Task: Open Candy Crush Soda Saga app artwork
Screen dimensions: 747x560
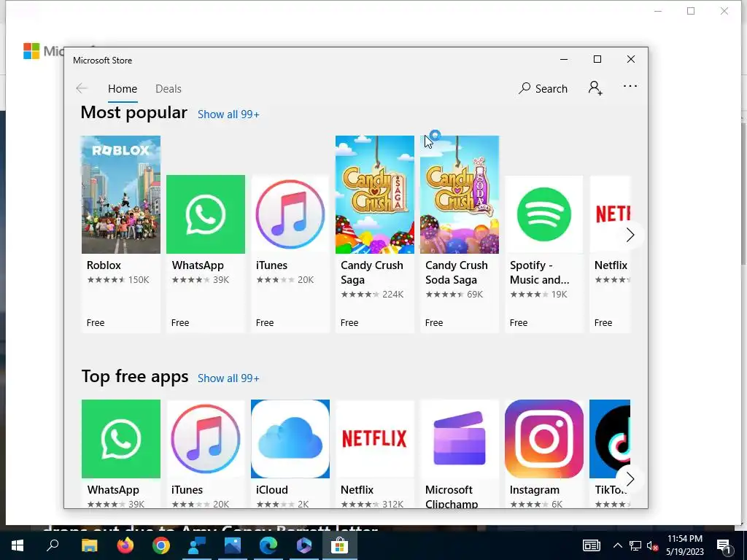Action: point(460,194)
